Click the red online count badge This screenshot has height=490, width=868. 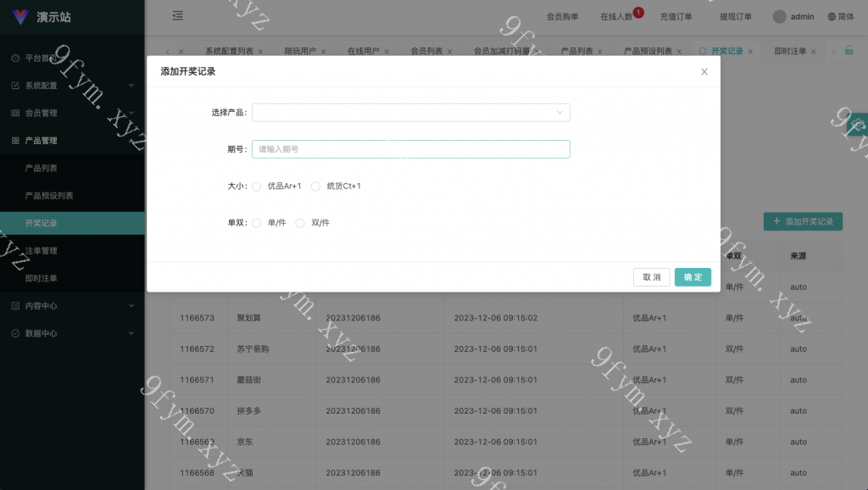[638, 12]
